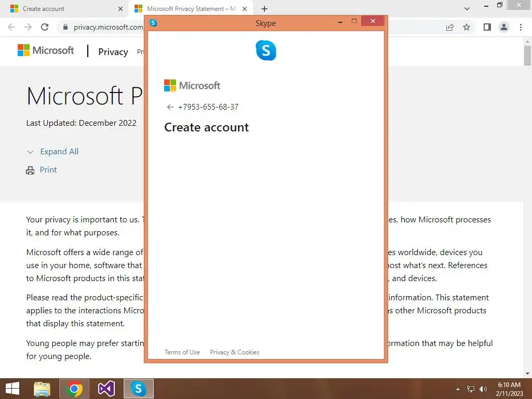Viewport: 532px width, 399px height.
Task: Click the Microsoft logo in the Skype window
Action: click(x=192, y=86)
